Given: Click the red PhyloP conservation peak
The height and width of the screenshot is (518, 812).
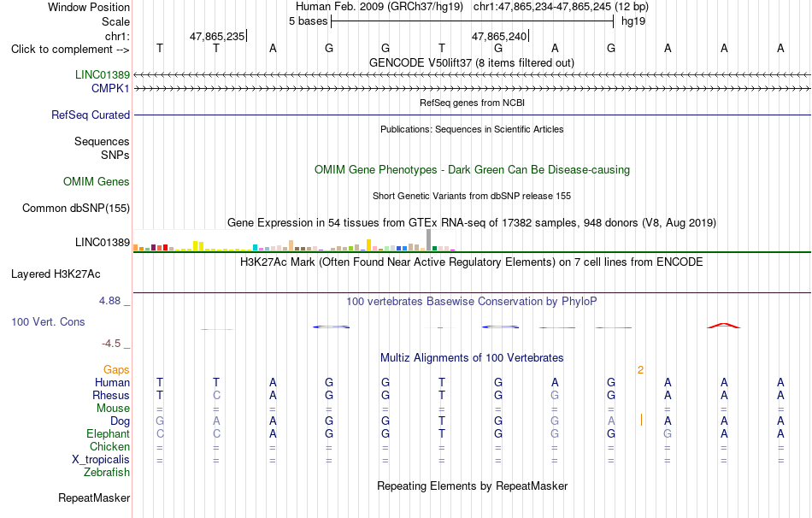Looking at the screenshot, I should 724,326.
